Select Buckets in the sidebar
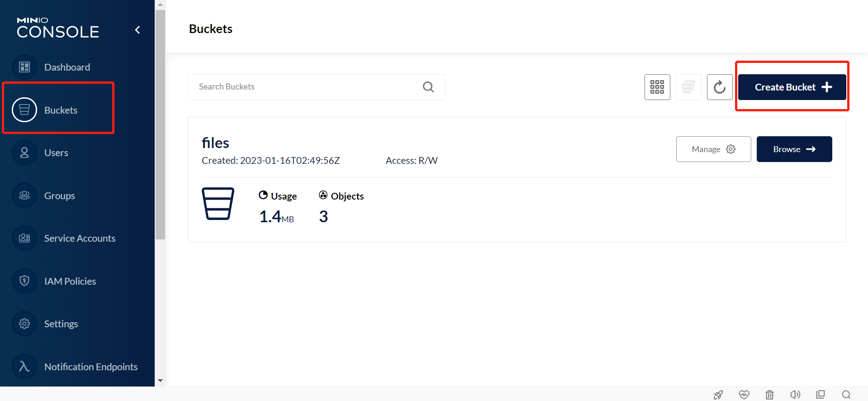868x401 pixels. tap(60, 110)
